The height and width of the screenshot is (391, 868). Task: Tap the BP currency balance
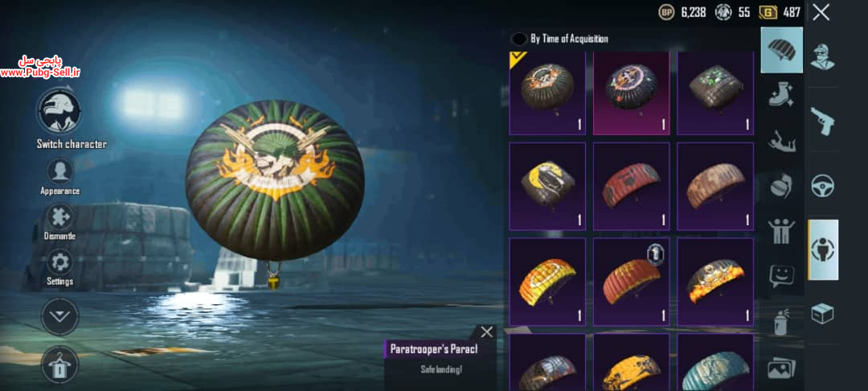682,12
